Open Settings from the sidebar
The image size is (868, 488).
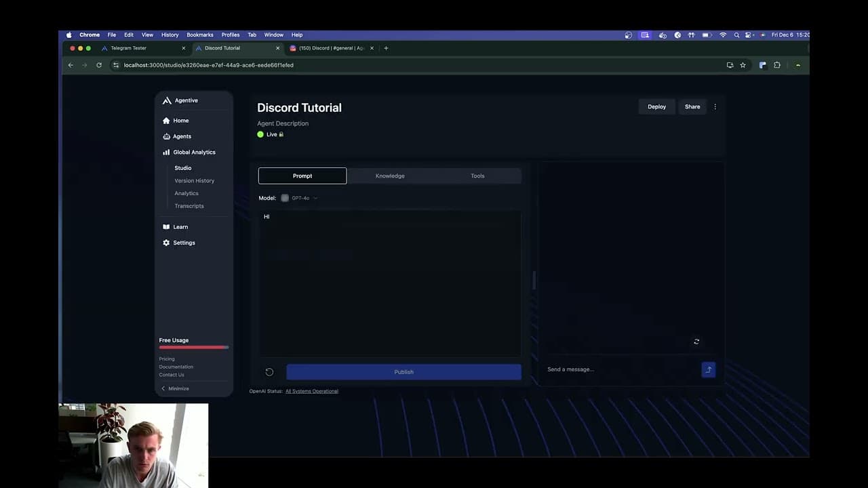(x=178, y=243)
